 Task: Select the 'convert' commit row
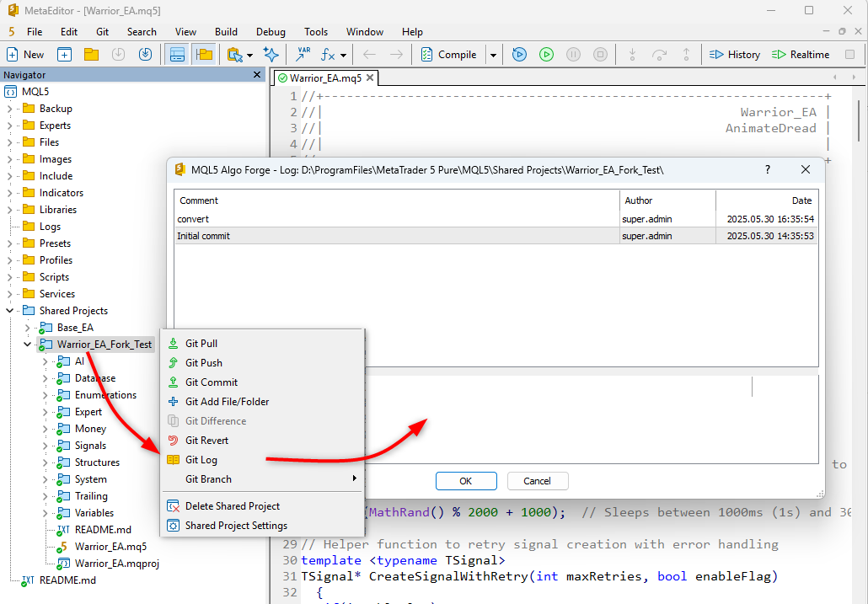click(496, 219)
